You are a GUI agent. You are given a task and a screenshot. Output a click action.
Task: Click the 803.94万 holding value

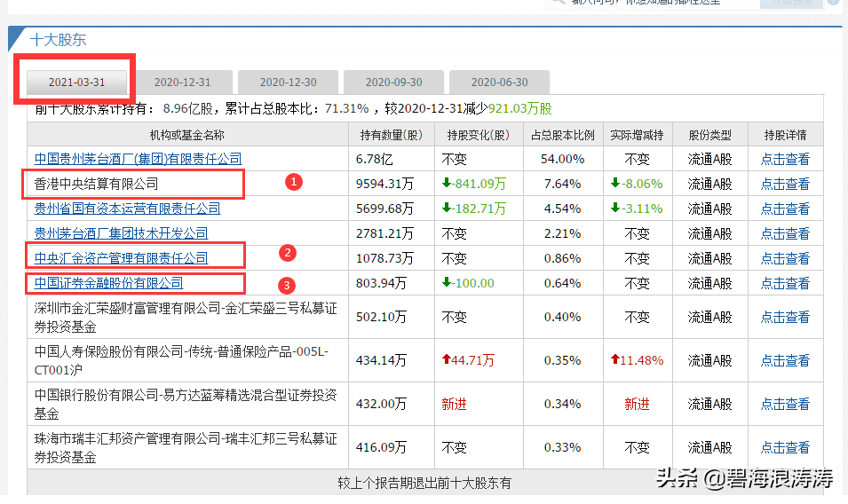(381, 283)
